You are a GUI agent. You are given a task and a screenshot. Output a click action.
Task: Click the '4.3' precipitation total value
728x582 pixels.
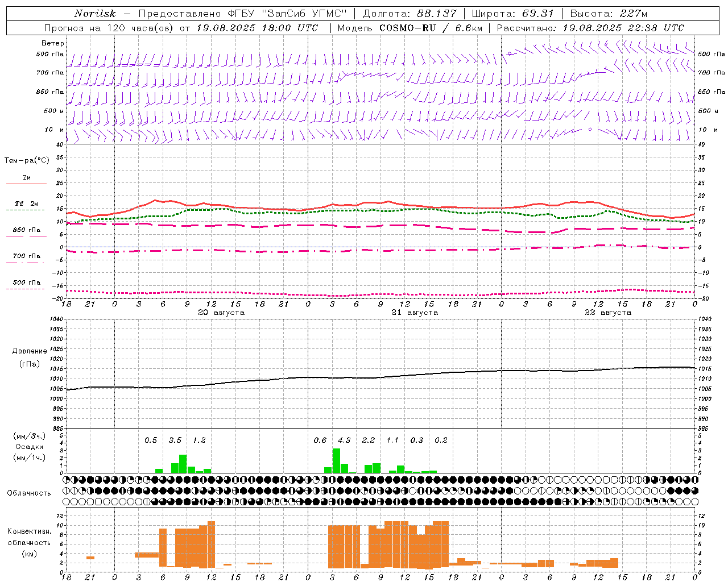344,440
